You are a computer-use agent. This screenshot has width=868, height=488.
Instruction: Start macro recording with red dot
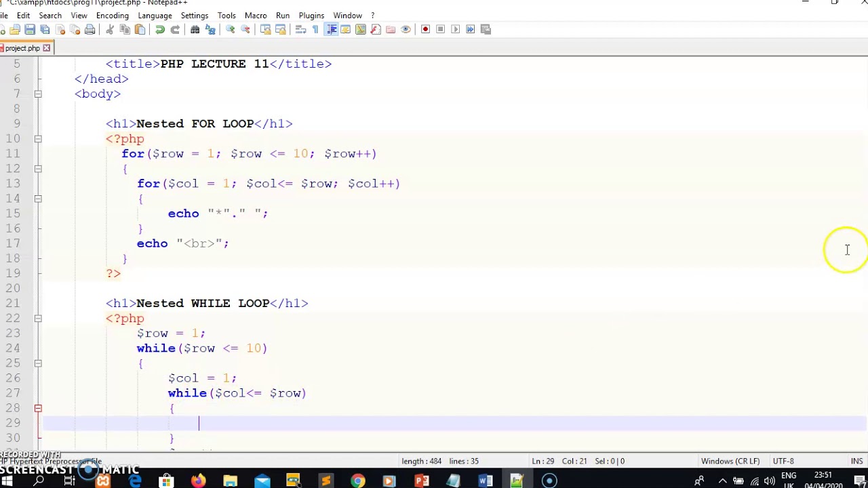tap(426, 29)
